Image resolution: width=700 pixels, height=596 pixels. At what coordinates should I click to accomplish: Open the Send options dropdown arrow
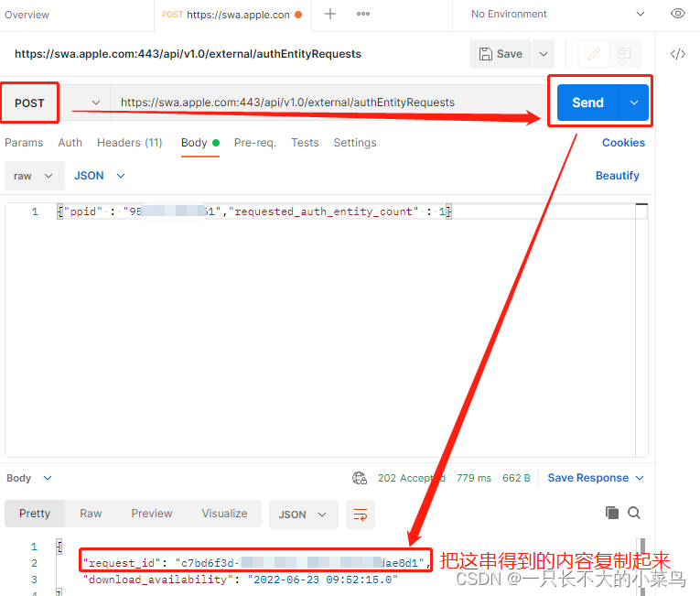[634, 103]
